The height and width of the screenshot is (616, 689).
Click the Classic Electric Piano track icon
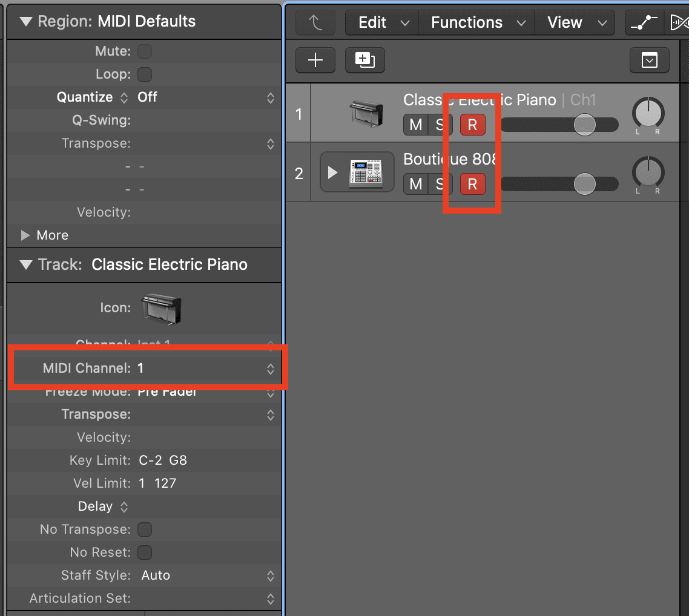click(367, 113)
